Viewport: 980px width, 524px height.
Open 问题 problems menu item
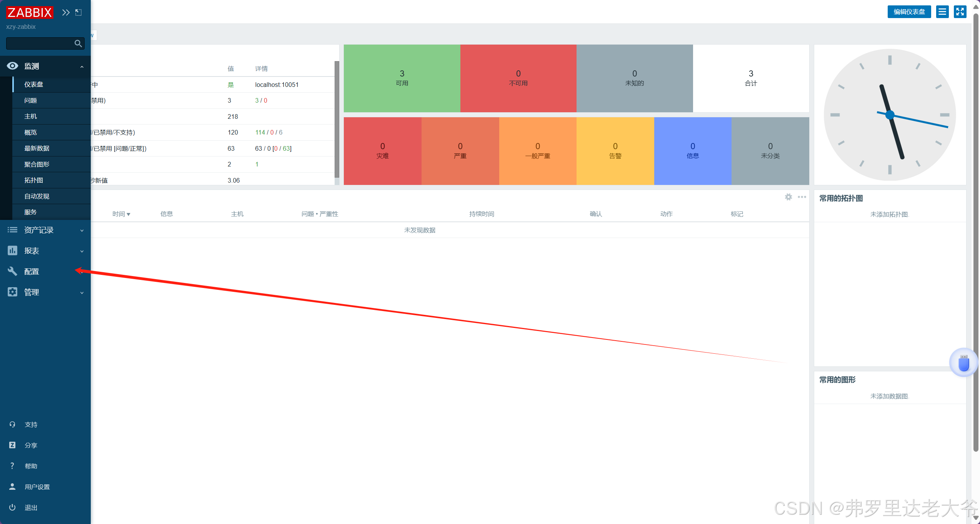tap(31, 100)
